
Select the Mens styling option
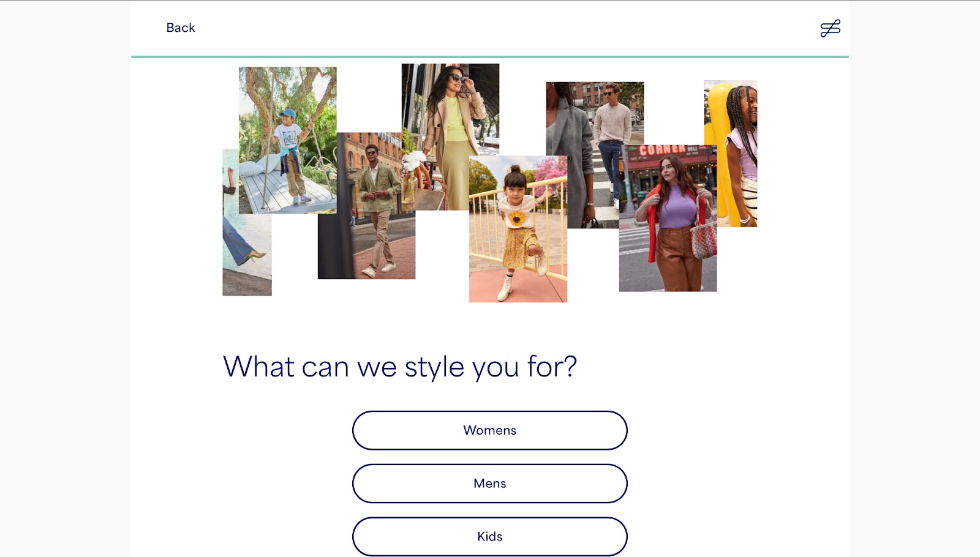(490, 484)
